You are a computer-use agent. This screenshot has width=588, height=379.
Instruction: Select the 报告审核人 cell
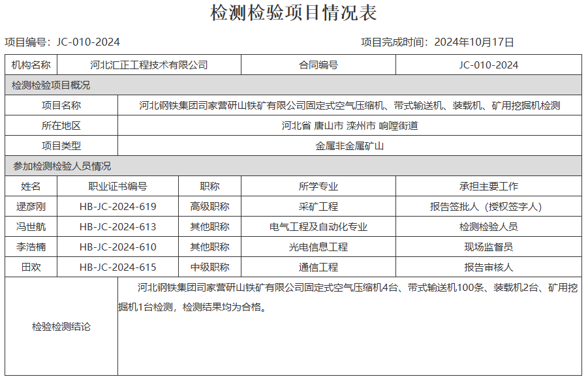489,267
